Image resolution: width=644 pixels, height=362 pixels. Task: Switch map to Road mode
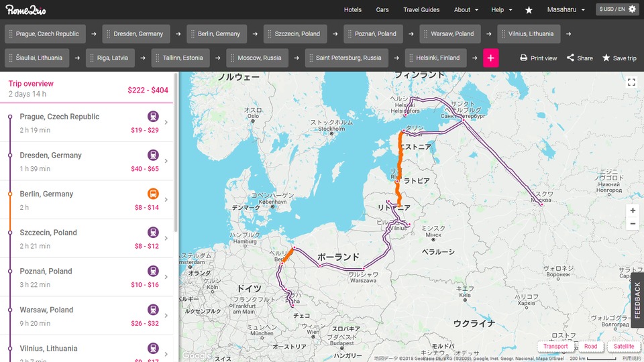tap(590, 347)
